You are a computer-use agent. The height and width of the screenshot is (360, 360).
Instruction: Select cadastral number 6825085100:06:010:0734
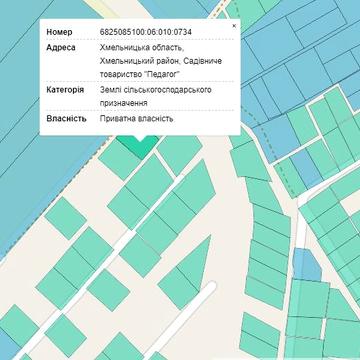click(x=146, y=32)
